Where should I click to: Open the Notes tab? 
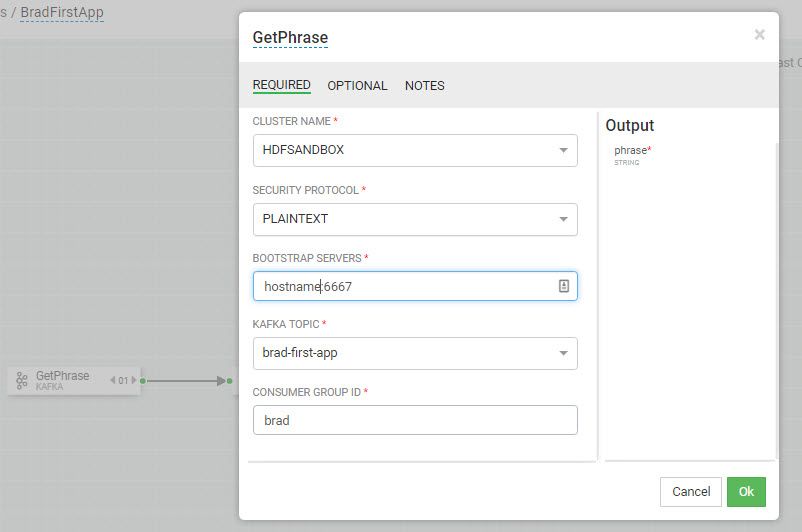click(425, 86)
